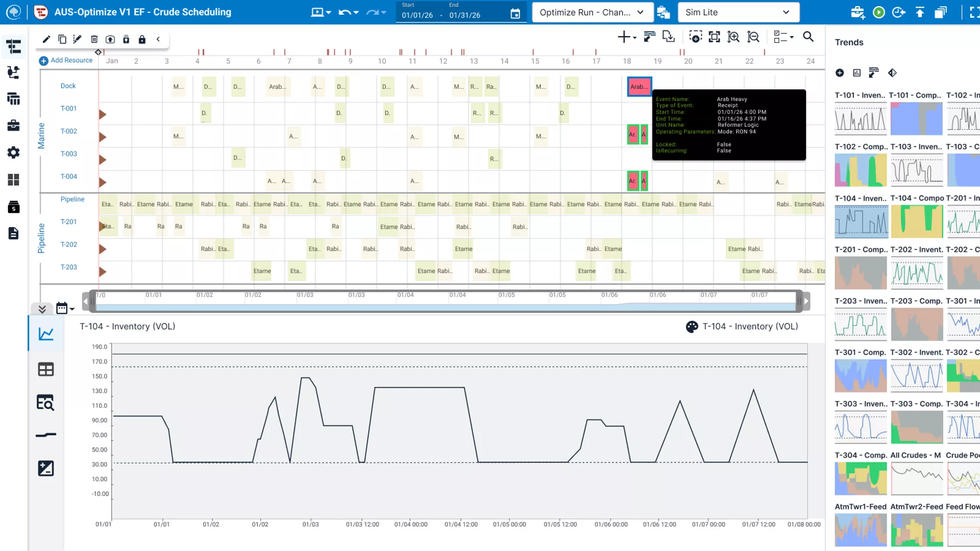Viewport: 980px width, 551px height.
Task: Click the plus add trend button
Action: (840, 73)
